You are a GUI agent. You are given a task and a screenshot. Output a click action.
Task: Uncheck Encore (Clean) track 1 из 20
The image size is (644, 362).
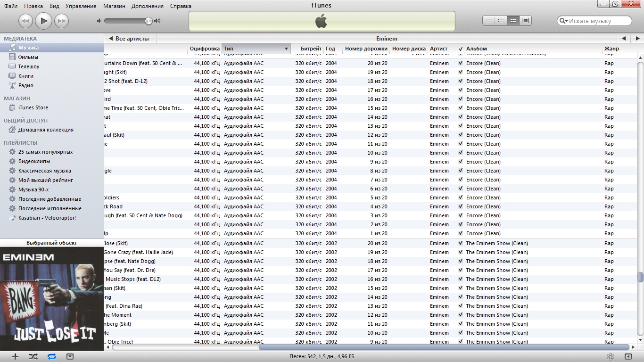coord(461,233)
